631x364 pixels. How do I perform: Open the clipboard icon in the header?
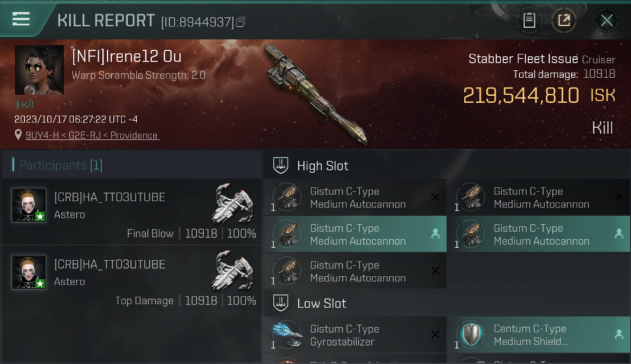point(529,20)
